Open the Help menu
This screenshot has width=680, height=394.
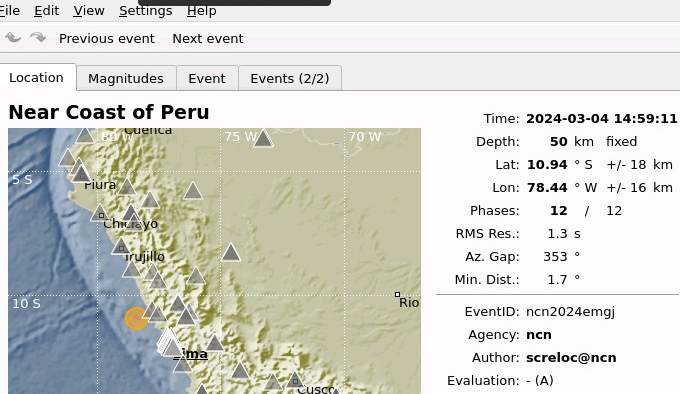202,10
